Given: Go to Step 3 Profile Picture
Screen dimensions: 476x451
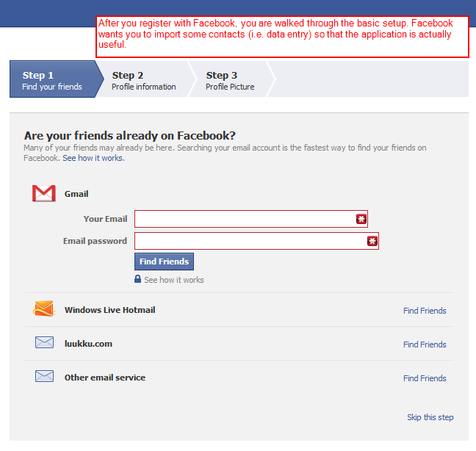Looking at the screenshot, I should [230, 80].
